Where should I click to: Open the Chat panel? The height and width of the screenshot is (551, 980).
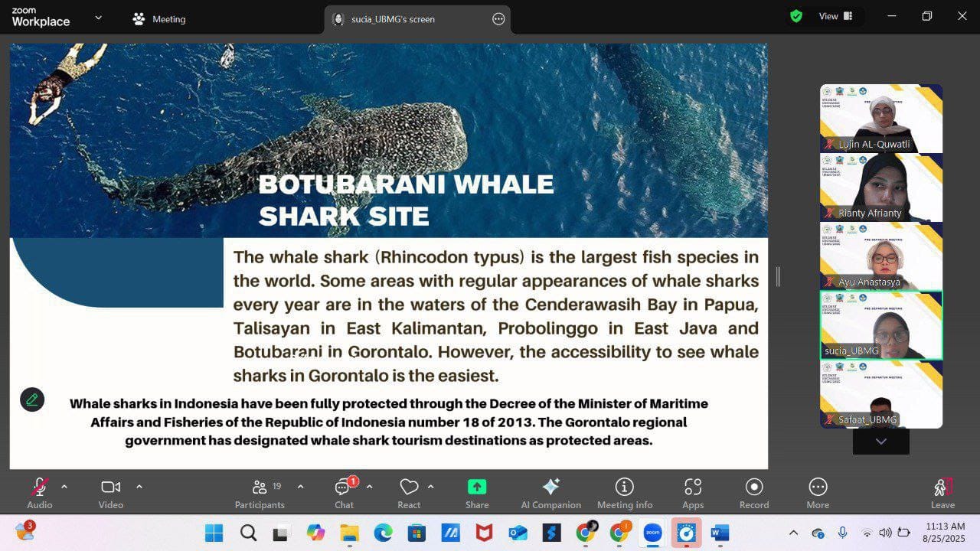[344, 493]
